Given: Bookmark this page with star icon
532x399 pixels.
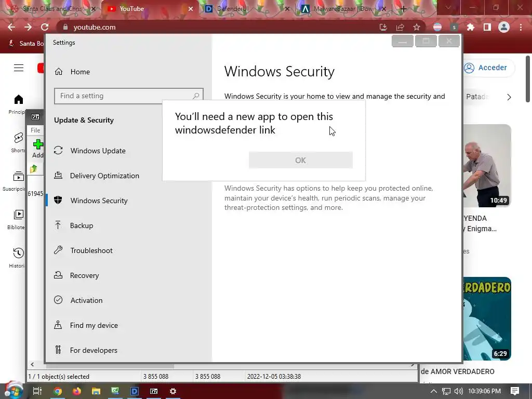Looking at the screenshot, I should 417,27.
